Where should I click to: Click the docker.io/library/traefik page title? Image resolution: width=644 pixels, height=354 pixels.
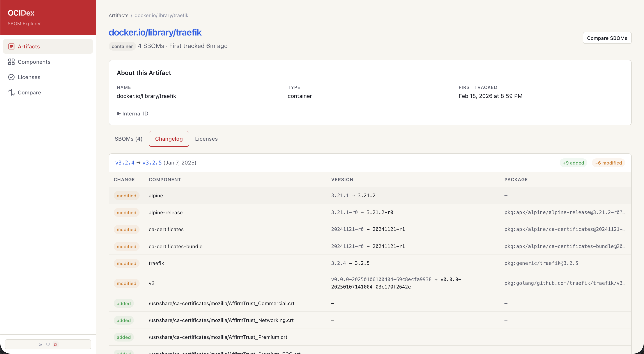(x=155, y=32)
